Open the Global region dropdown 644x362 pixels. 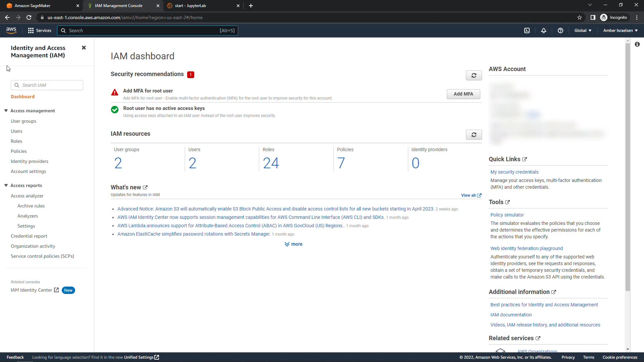point(583,31)
